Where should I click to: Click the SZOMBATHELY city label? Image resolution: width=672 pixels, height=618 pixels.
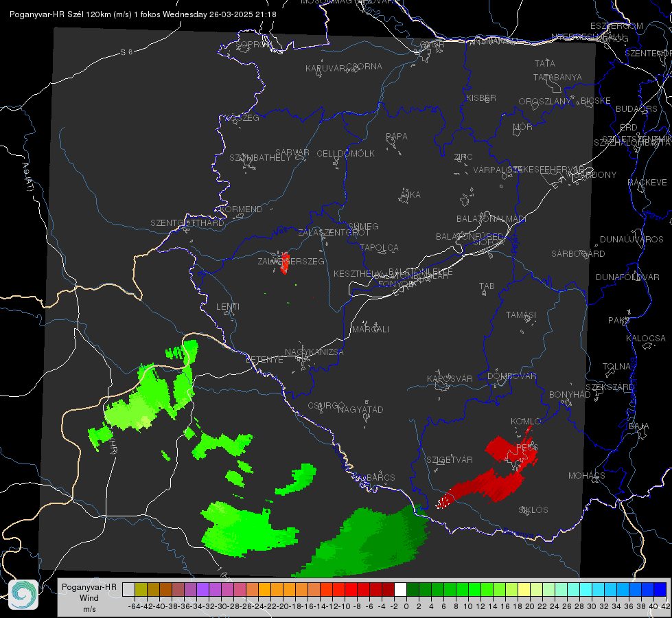point(260,158)
